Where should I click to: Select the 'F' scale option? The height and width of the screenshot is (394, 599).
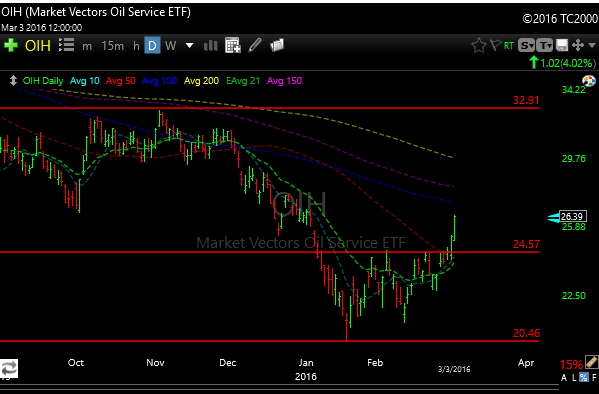[x=594, y=378]
